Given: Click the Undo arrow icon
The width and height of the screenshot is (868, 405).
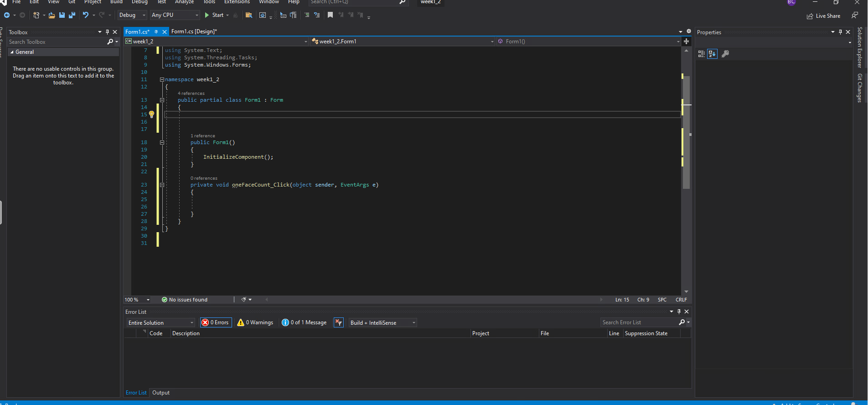Looking at the screenshot, I should 85,15.
